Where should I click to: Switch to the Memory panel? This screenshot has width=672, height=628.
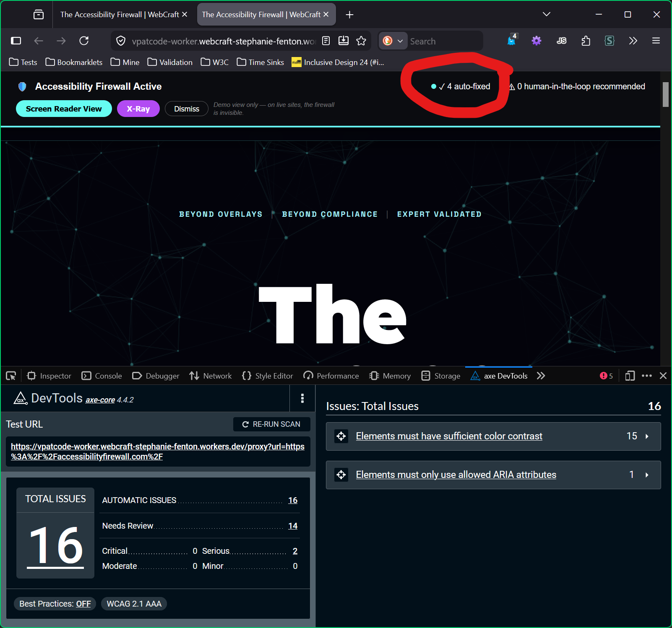pyautogui.click(x=390, y=376)
